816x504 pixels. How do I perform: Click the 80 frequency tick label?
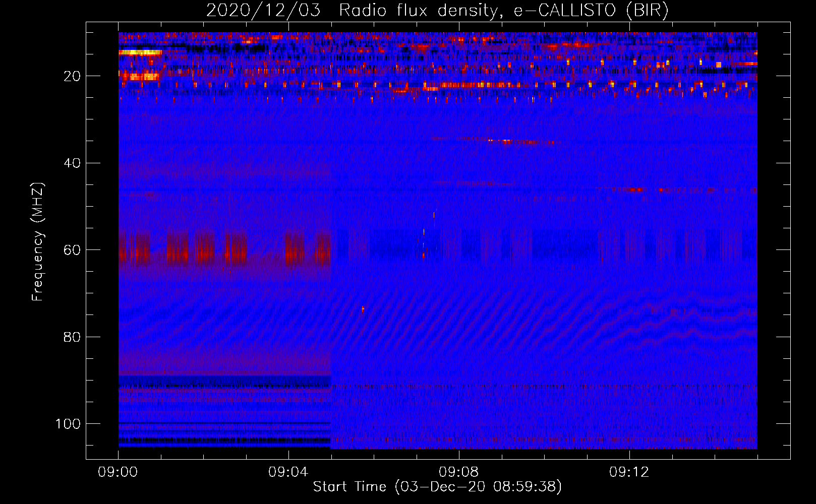[x=72, y=337]
